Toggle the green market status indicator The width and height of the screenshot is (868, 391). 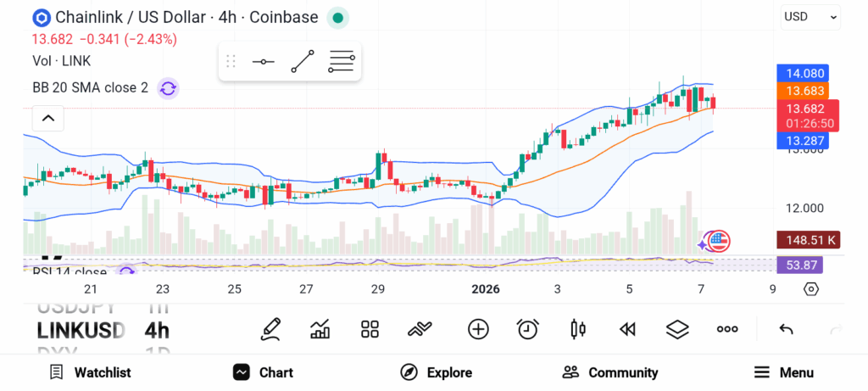pos(337,17)
